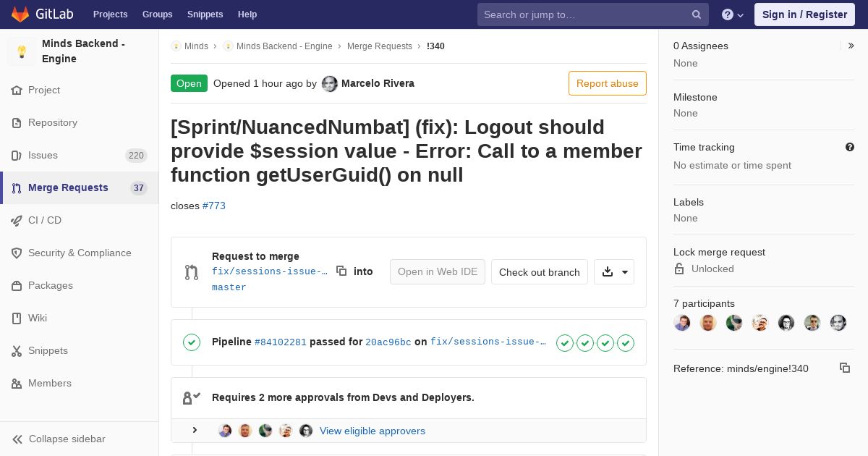Click the Minds Backend Engine lightbulb avatar
Screen dimensions: 868x456
click(x=22, y=51)
